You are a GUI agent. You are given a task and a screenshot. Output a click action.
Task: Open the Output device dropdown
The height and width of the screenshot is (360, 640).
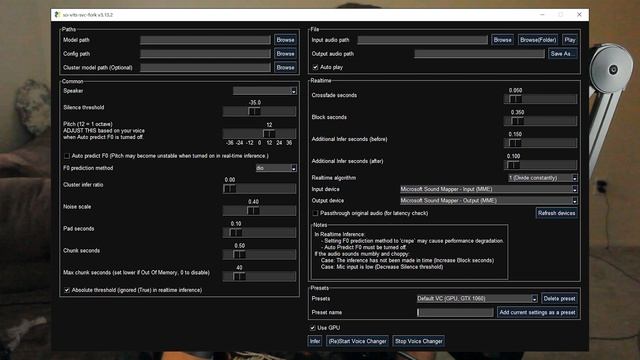click(489, 201)
